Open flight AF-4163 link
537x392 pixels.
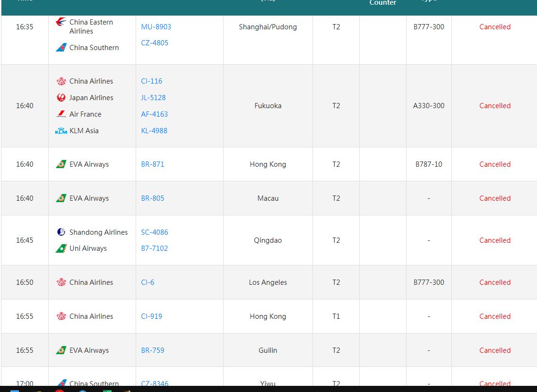coord(154,114)
